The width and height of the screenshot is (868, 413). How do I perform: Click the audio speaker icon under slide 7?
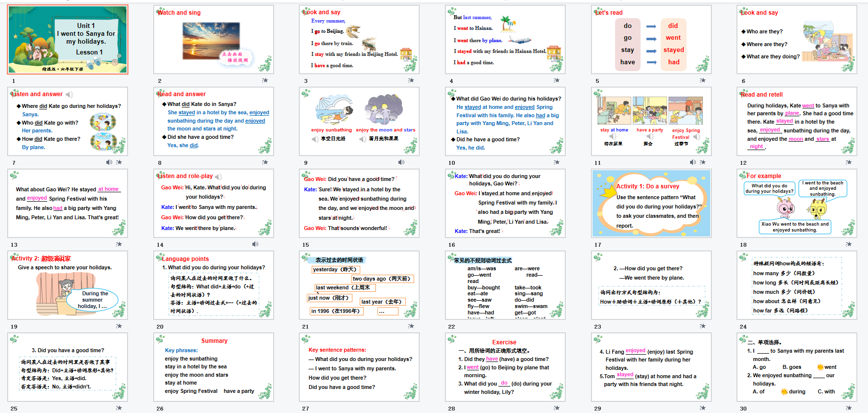click(109, 162)
